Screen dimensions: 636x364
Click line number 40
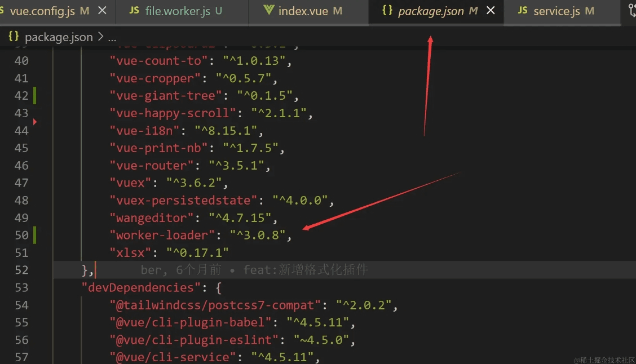(x=21, y=61)
